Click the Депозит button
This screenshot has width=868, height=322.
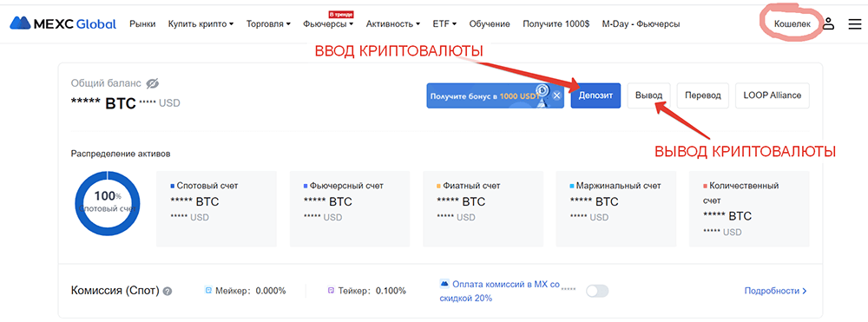pos(595,95)
